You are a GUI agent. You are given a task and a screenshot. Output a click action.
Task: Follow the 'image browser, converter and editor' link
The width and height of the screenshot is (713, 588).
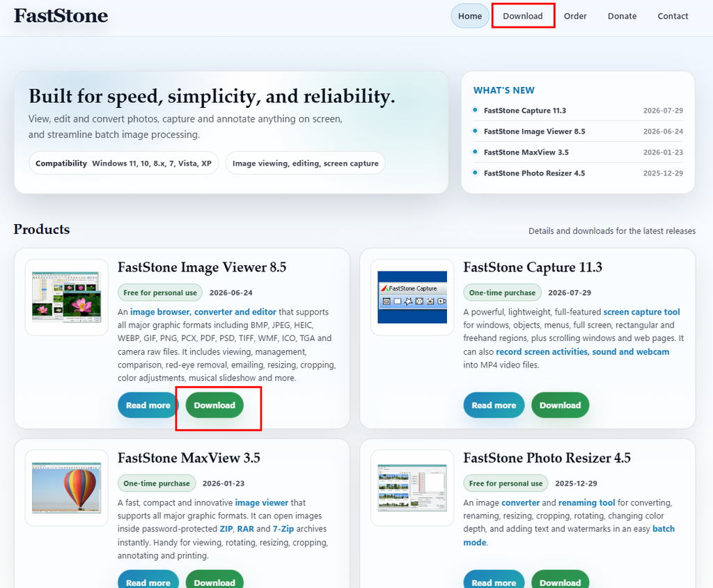pos(203,312)
